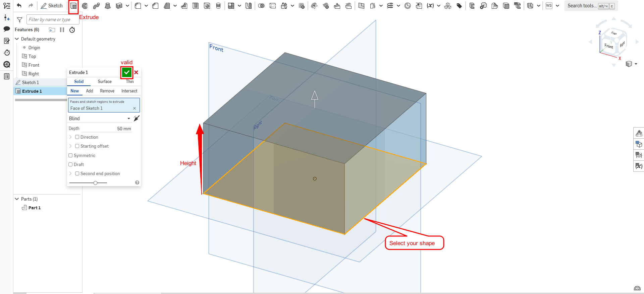
Task: Select the Boolean tool
Action: (261, 6)
